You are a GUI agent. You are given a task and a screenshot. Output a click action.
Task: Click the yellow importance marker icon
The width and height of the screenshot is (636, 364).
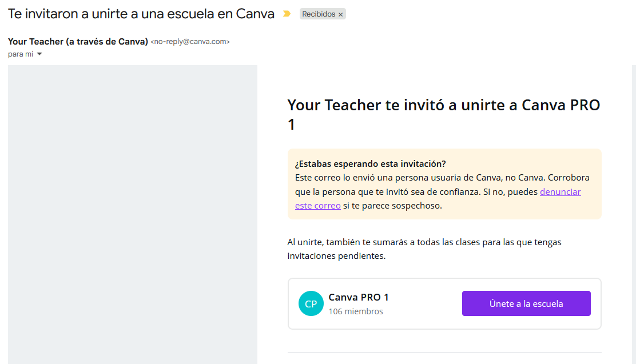click(287, 14)
